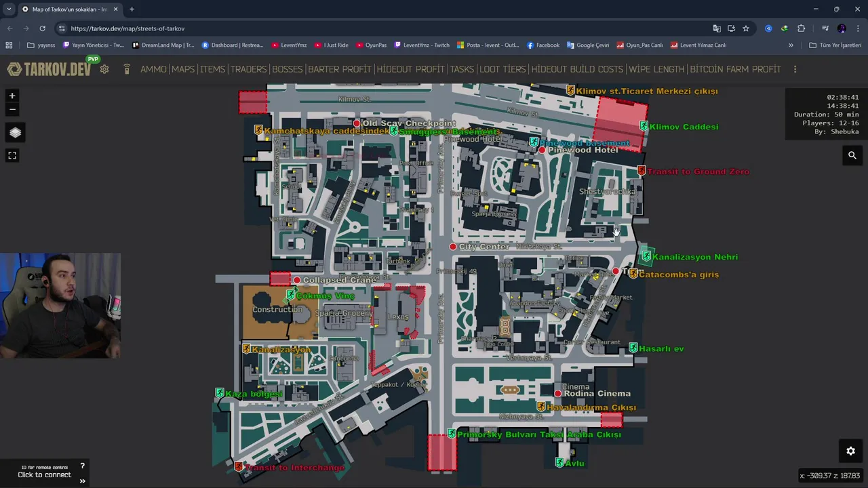Image resolution: width=868 pixels, height=488 pixels.
Task: Click the Çökmüş Vinç extract marker
Action: [290, 295]
